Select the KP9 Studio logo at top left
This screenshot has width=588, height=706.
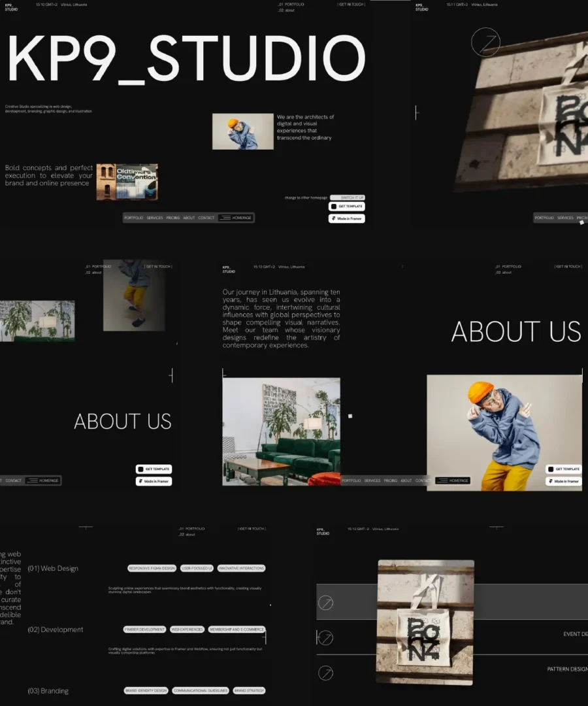(10, 6)
